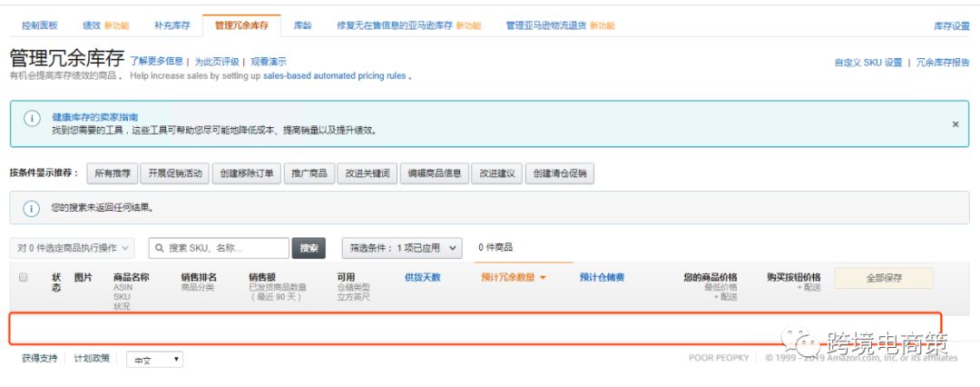This screenshot has height=387, width=980.
Task: Select the 开展促销活动 filter button
Action: point(176,174)
